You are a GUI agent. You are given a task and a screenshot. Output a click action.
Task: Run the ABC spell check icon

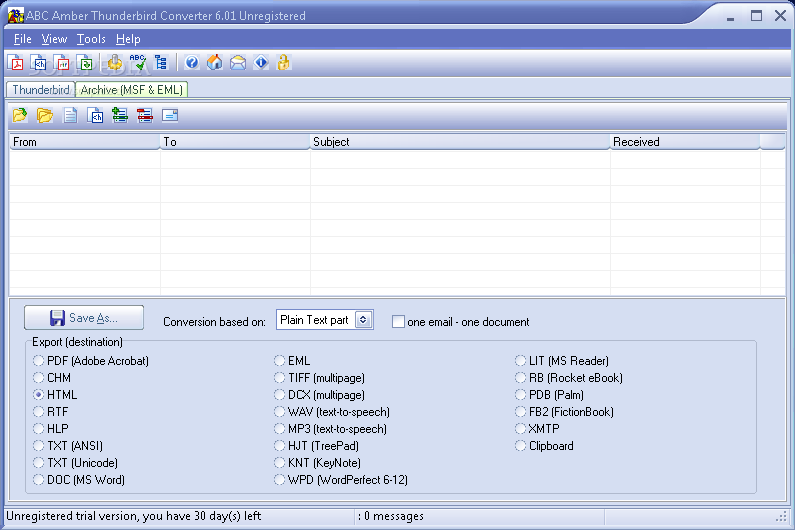[x=138, y=63]
